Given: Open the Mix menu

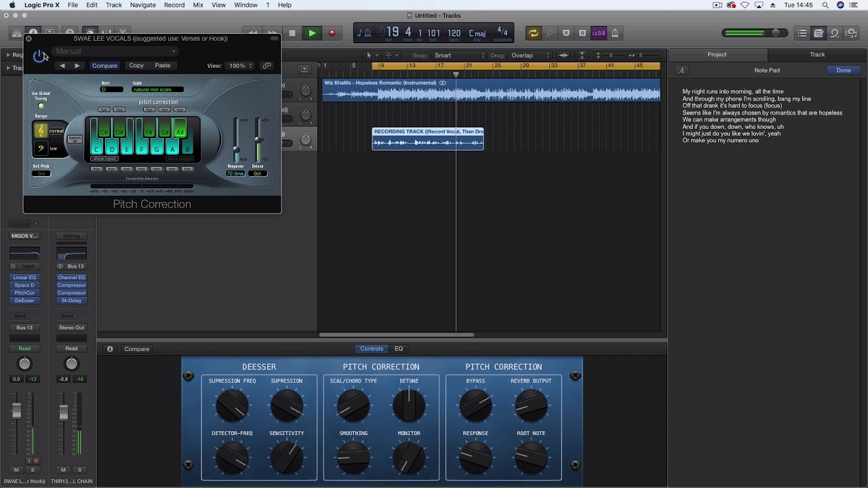Looking at the screenshot, I should click(198, 5).
